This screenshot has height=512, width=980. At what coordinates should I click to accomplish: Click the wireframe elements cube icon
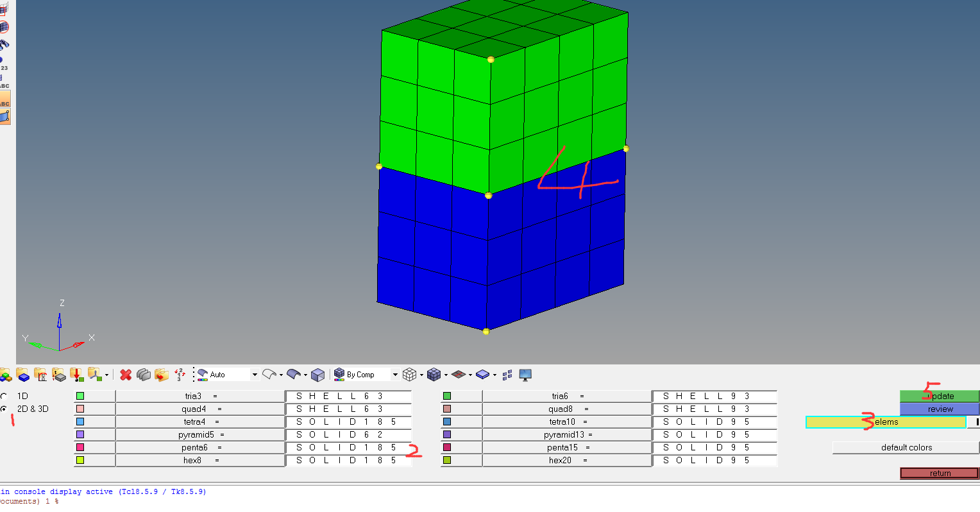[410, 375]
